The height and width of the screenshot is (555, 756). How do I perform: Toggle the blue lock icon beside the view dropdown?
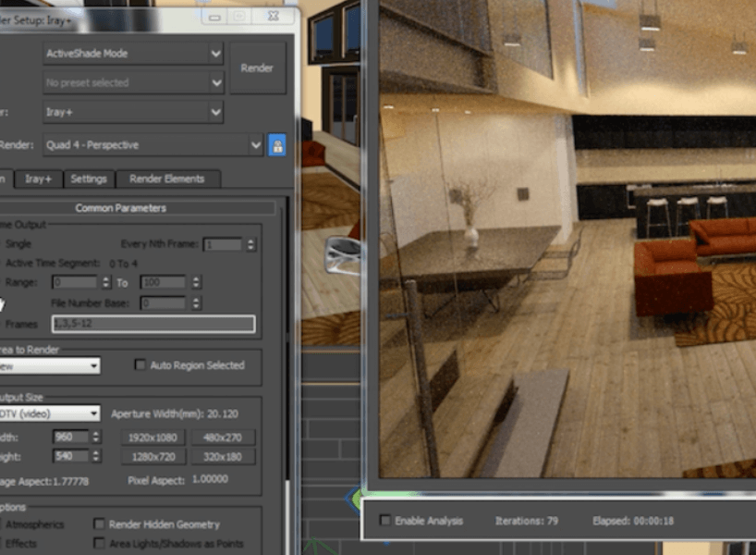point(276,145)
